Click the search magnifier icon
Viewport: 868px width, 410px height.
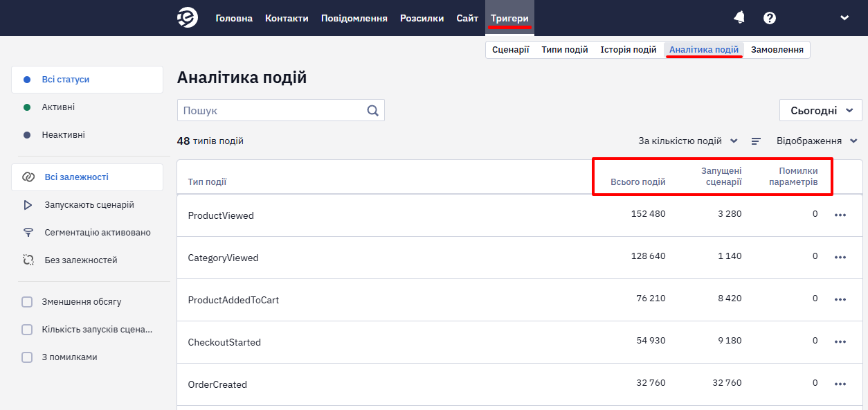tap(372, 110)
